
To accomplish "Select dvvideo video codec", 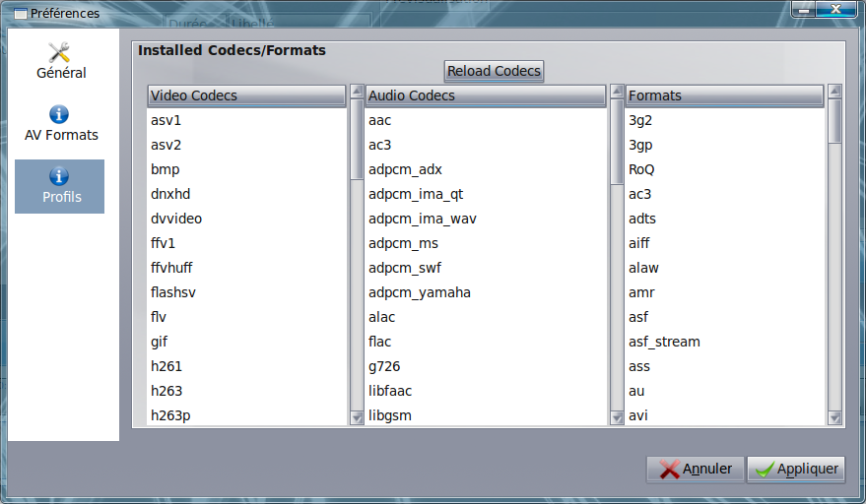I will point(246,219).
